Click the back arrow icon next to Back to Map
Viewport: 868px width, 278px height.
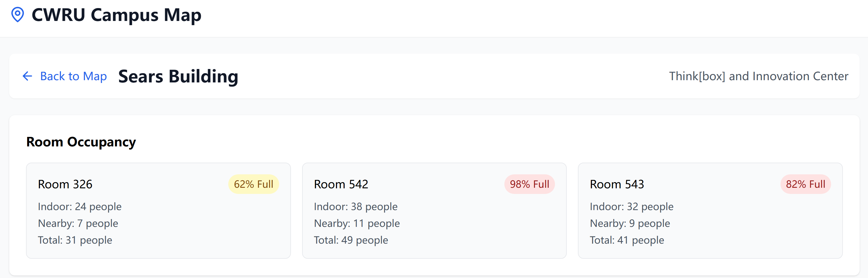[27, 76]
